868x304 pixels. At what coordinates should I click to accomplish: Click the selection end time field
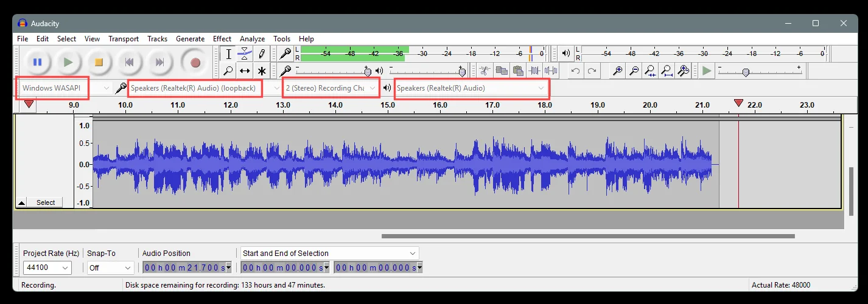point(378,268)
